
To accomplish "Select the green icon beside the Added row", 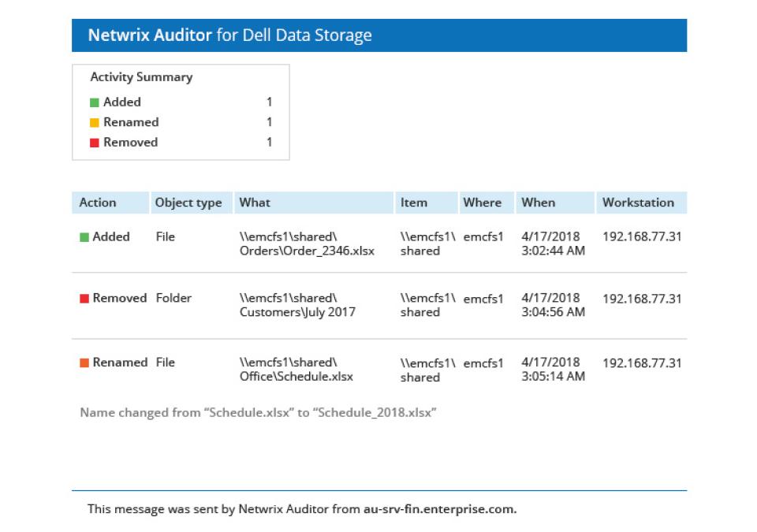I will coord(85,236).
